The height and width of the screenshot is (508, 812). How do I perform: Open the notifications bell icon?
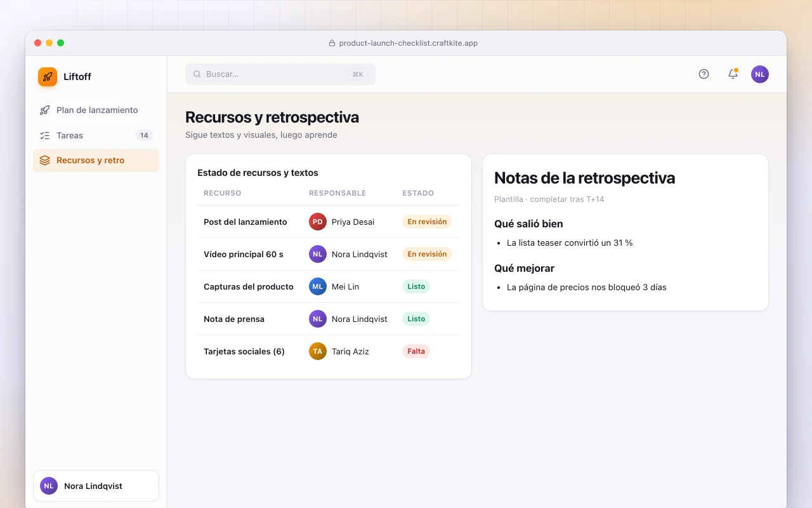[x=733, y=74]
